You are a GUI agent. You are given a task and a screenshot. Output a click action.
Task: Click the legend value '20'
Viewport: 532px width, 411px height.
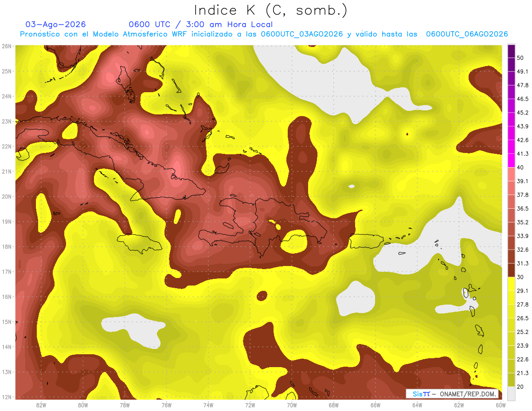pos(521,387)
